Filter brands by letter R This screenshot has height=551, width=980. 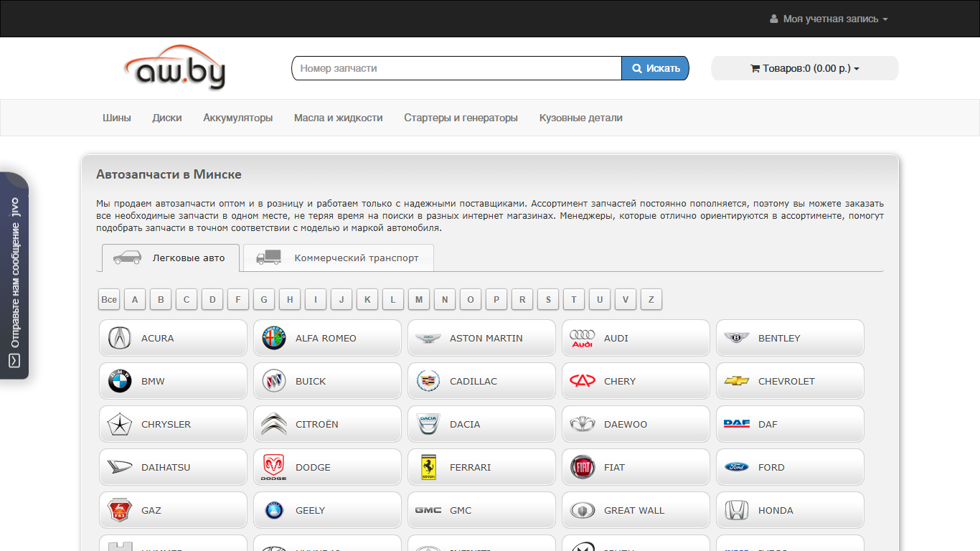point(522,299)
